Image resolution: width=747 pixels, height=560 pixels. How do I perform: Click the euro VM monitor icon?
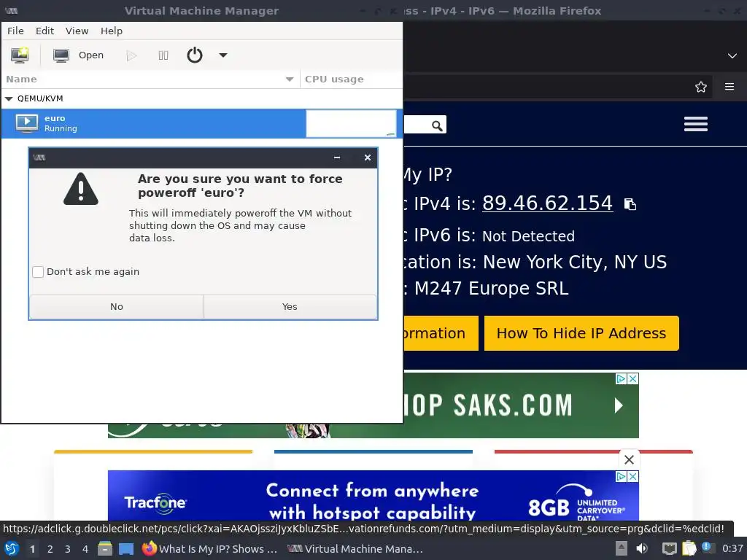(x=27, y=122)
